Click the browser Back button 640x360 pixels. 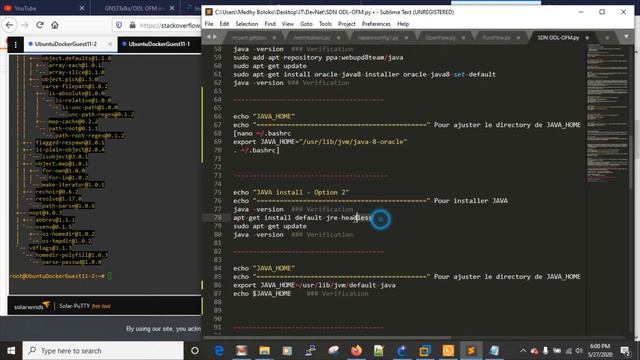pyautogui.click(x=9, y=25)
